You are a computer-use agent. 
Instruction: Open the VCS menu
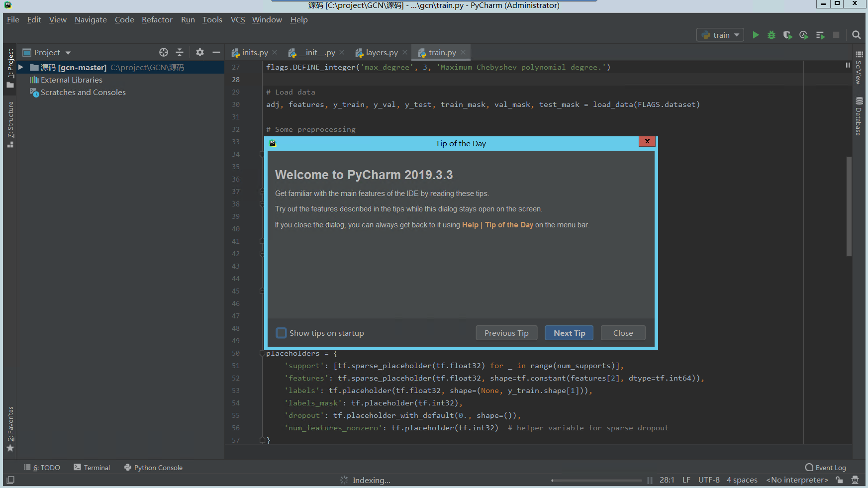[238, 20]
